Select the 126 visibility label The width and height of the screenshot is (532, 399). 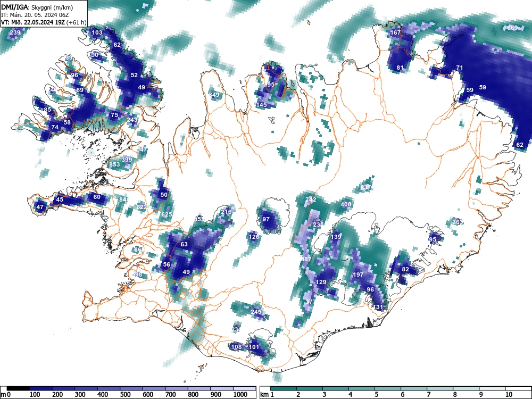pyautogui.click(x=254, y=237)
